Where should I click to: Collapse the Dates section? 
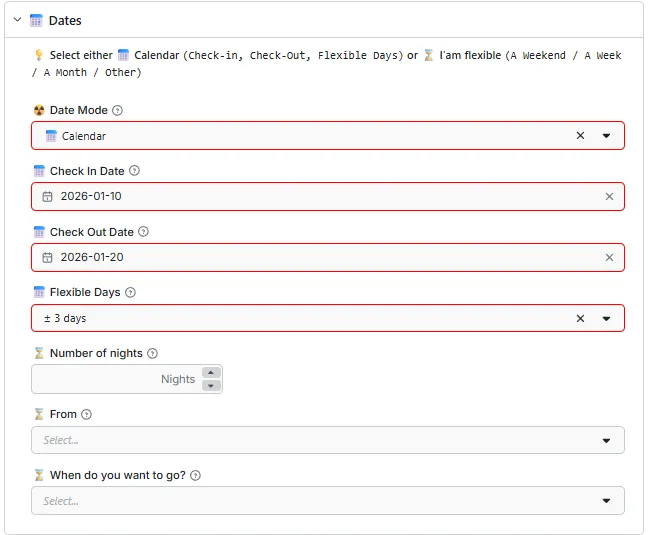coord(17,20)
